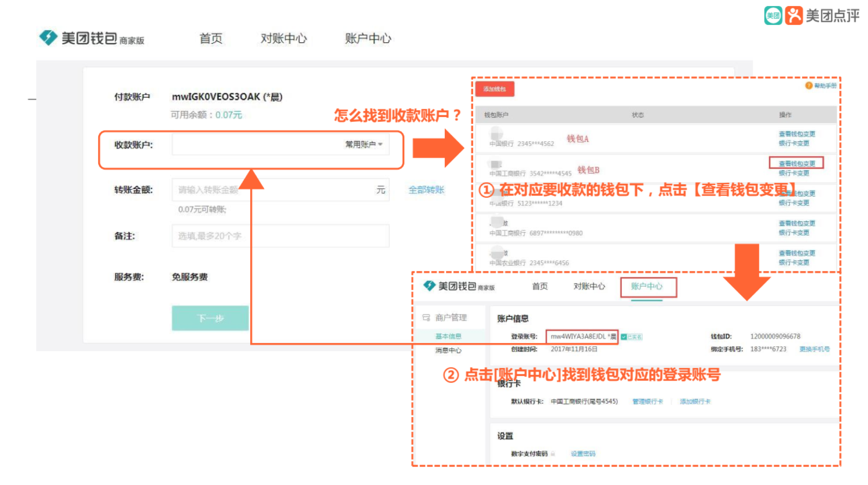Click 银行卡变更 for 钱包A row
This screenshot has height=485, width=868.
pyautogui.click(x=794, y=143)
